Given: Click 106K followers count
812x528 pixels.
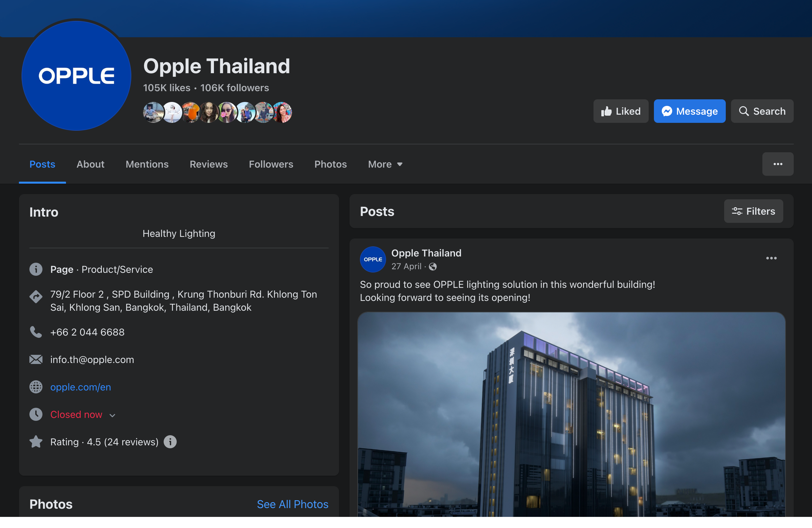Looking at the screenshot, I should pyautogui.click(x=235, y=88).
